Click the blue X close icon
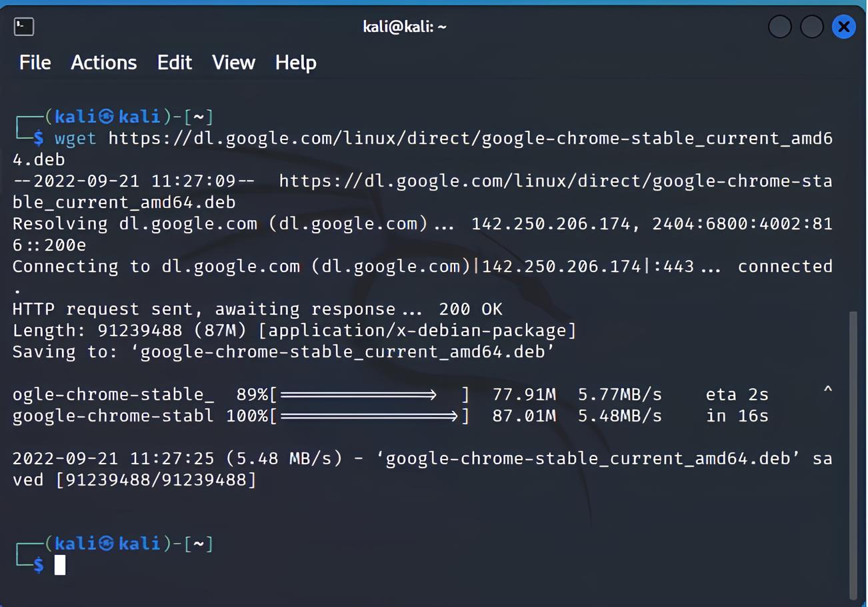868x607 pixels. pos(844,27)
